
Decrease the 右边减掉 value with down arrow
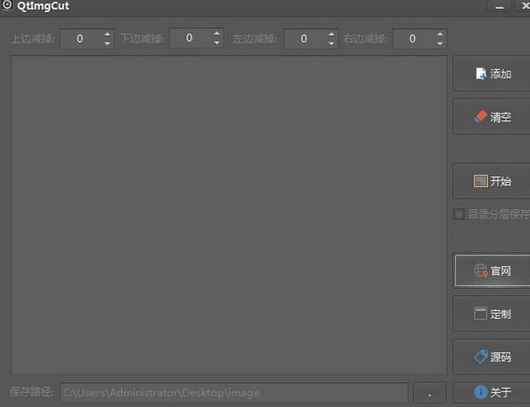(440, 43)
